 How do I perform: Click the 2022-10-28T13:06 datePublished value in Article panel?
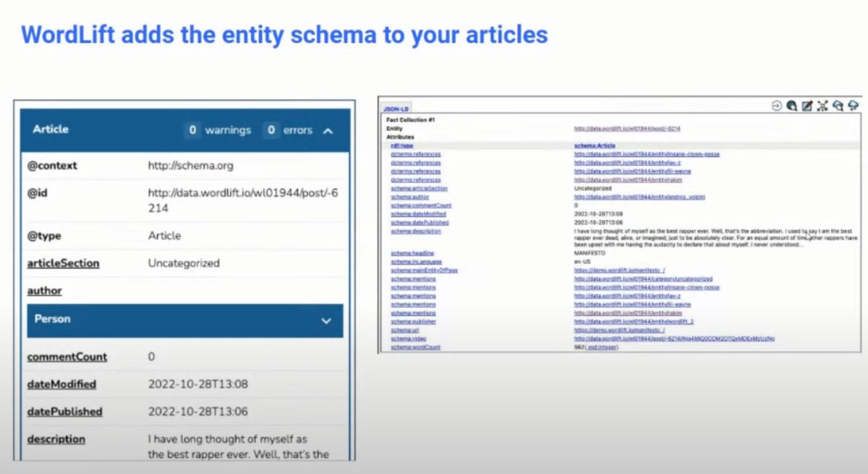pos(197,412)
